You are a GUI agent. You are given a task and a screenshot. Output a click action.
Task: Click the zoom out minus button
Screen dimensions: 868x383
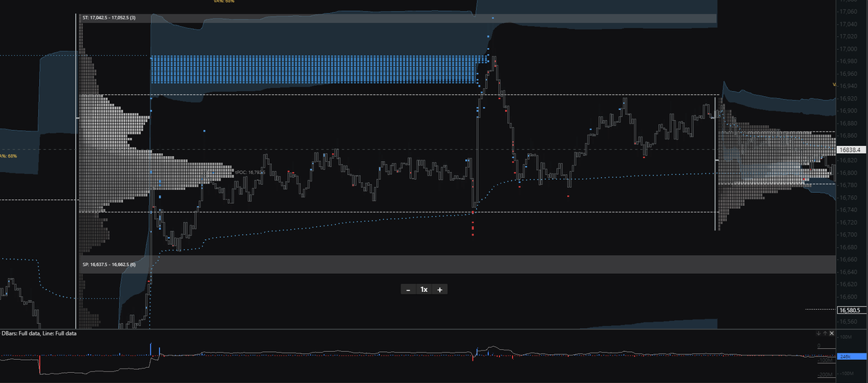(409, 289)
